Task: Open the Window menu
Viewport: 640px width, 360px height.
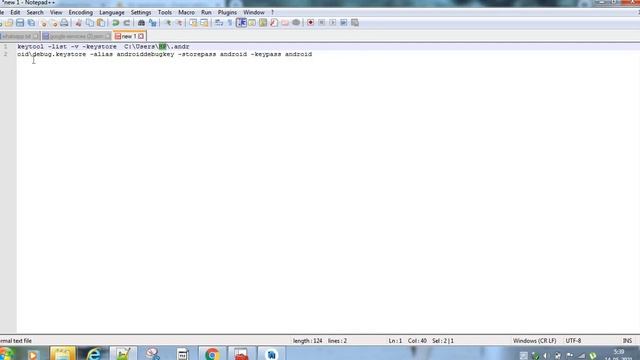Action: [254, 13]
